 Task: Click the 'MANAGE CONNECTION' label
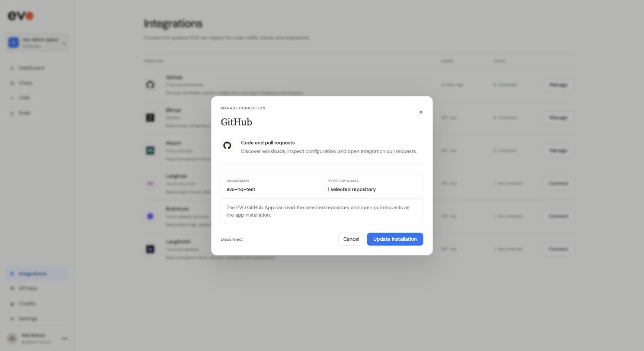243,108
